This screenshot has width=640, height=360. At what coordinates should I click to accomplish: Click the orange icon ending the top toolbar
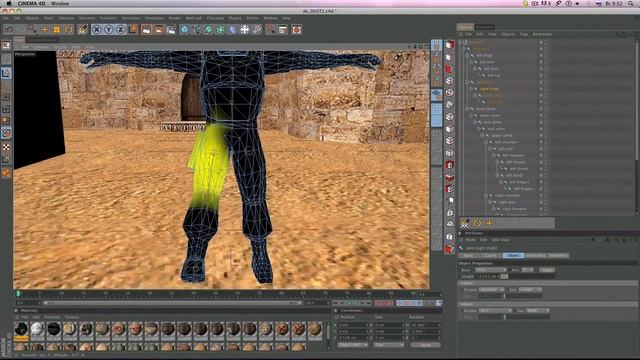(296, 29)
